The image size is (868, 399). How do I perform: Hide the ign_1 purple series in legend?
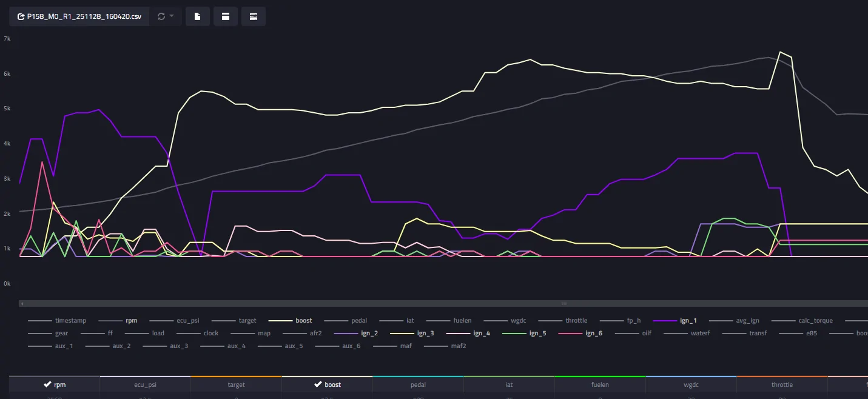tap(675, 320)
